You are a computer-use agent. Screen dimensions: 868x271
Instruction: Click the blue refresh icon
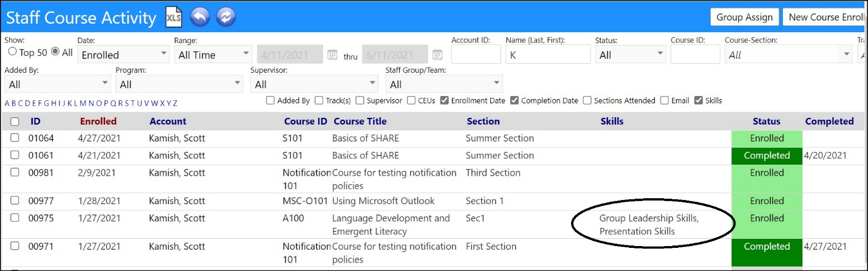pyautogui.click(x=226, y=17)
